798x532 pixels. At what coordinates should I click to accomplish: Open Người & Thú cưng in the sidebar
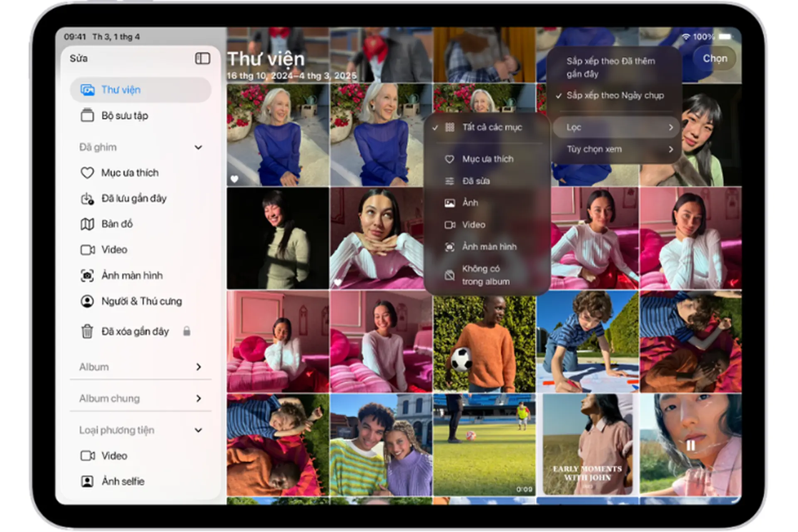140,301
